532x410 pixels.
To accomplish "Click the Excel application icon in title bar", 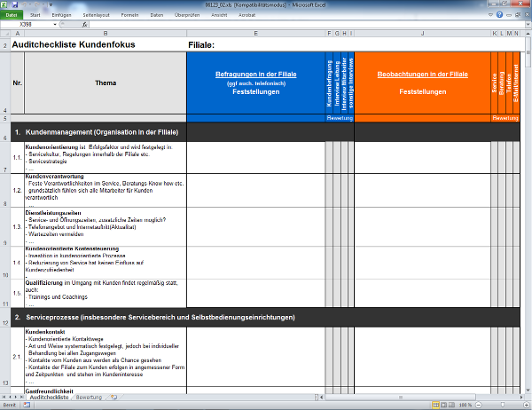I will pos(4,4).
